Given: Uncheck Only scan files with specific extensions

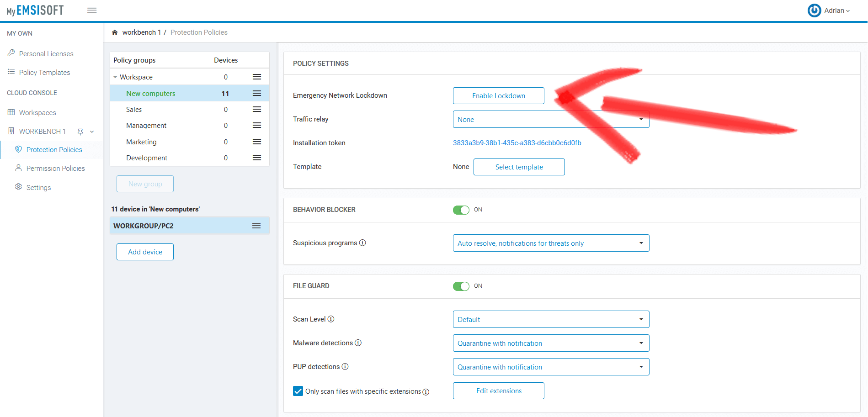Looking at the screenshot, I should coord(298,391).
